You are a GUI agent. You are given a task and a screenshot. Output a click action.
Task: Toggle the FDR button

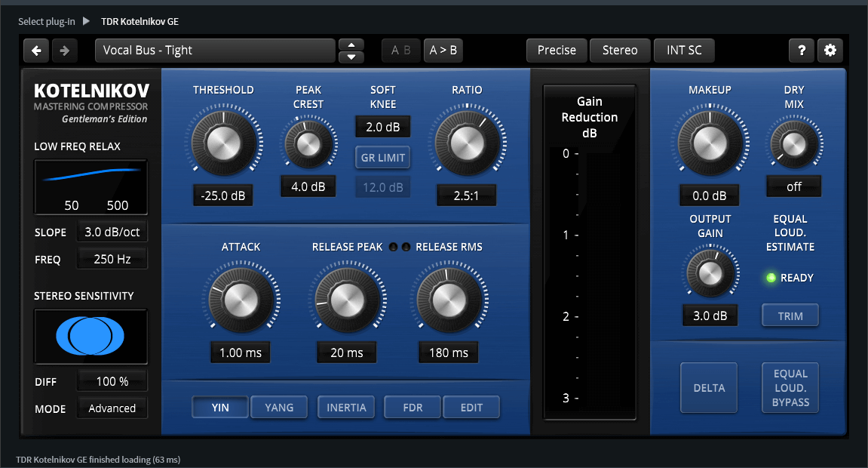(413, 408)
